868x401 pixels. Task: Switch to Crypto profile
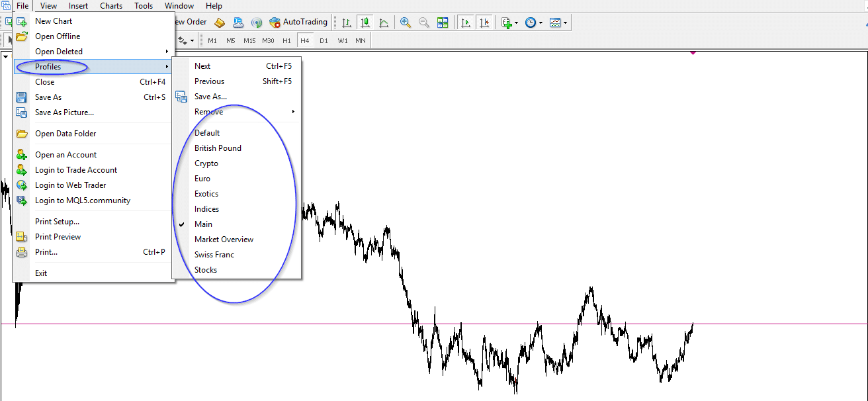[236, 163]
